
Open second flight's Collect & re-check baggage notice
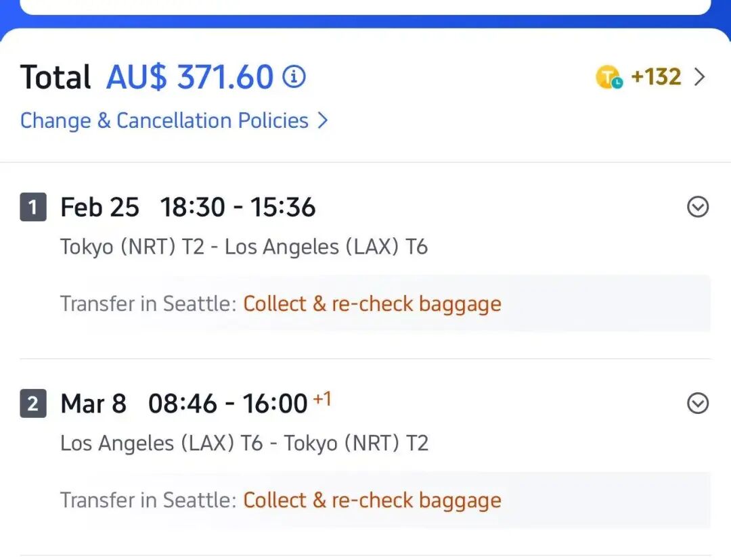(372, 500)
